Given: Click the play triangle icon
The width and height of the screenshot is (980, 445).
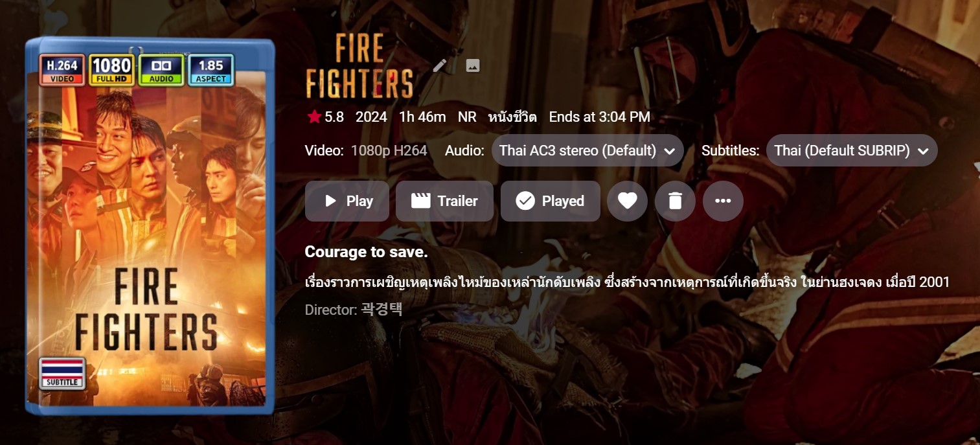Looking at the screenshot, I should click(x=330, y=201).
